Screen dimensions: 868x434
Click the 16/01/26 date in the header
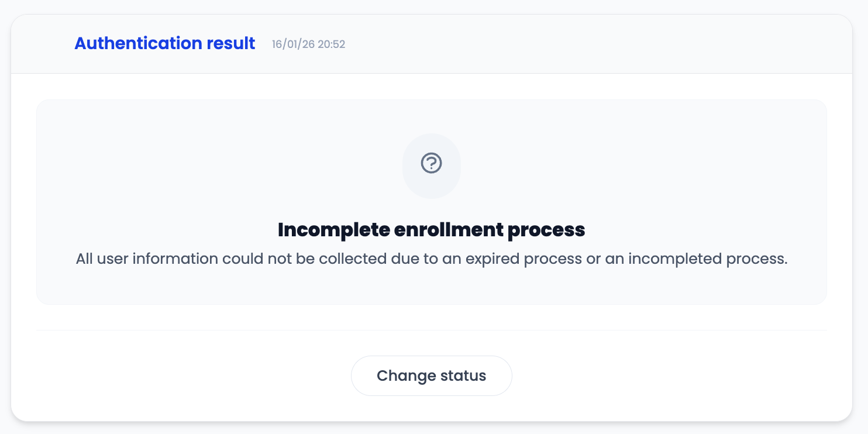291,44
